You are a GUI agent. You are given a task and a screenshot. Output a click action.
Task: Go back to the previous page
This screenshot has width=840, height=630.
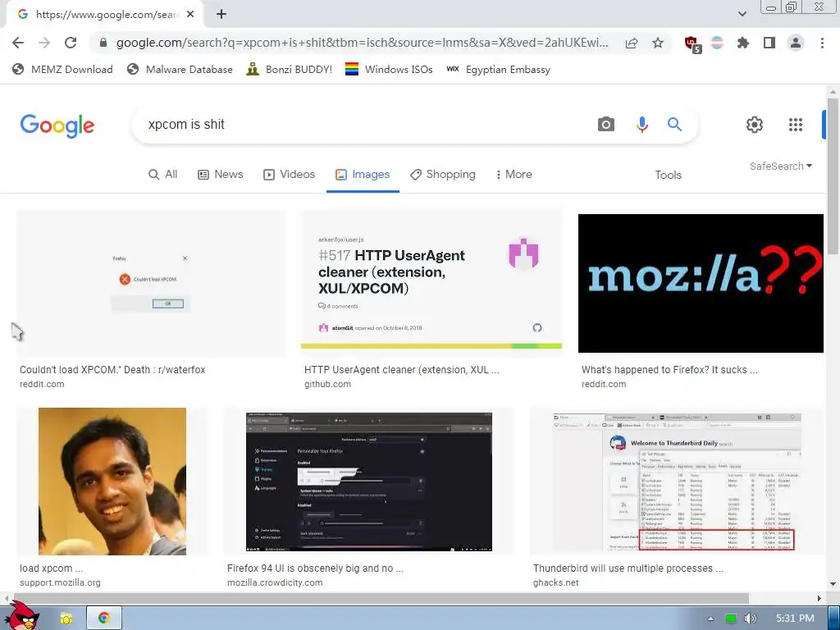(x=18, y=43)
